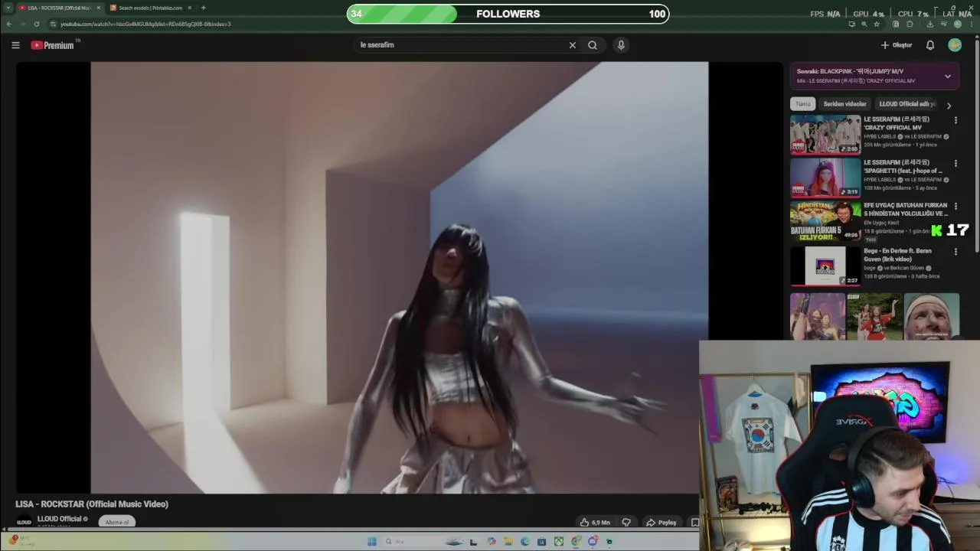Click the ROCKSTAR video player
Screen dimensions: 980x551
click(x=399, y=278)
